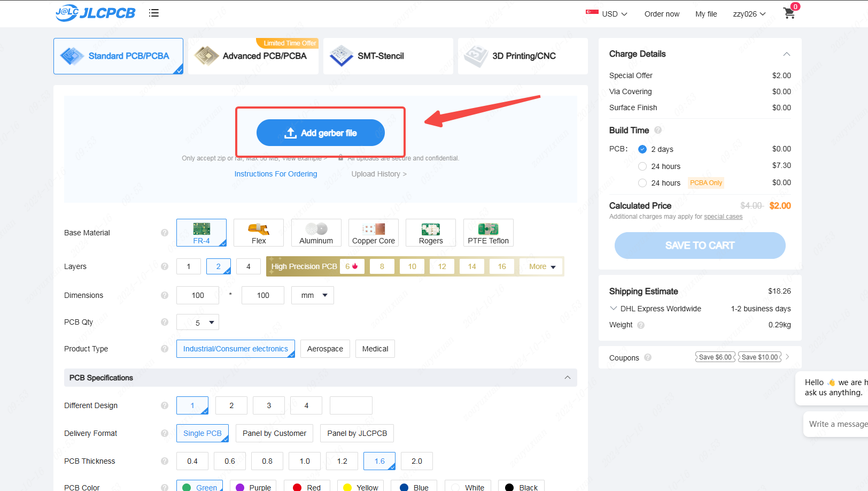Select the 24 hours PCBA Only option

(642, 183)
